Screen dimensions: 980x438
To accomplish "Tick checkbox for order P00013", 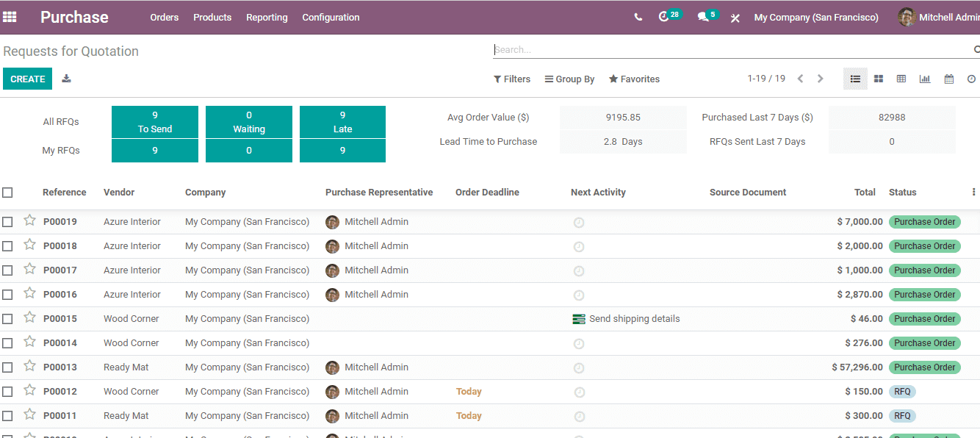I will point(7,367).
